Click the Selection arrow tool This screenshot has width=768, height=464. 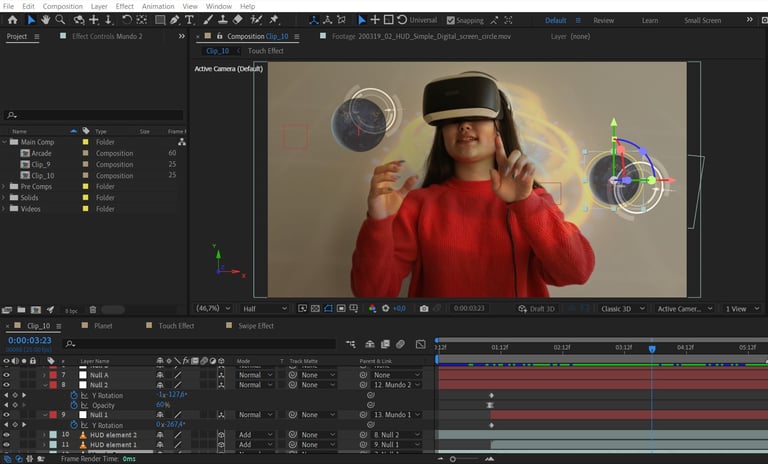pos(30,20)
